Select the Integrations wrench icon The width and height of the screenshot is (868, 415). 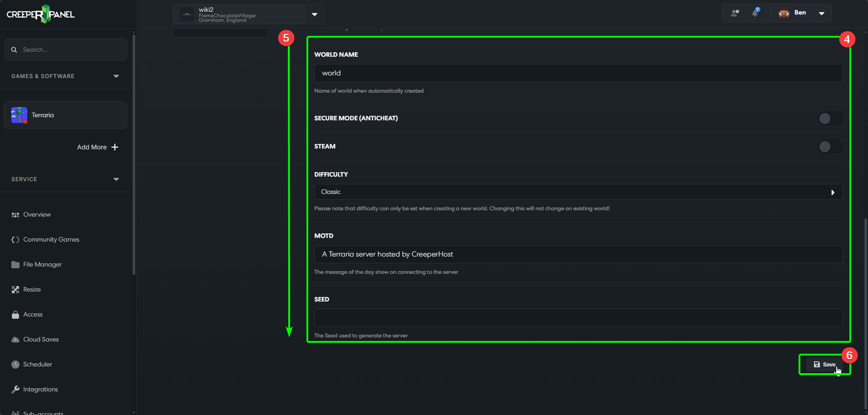[x=15, y=389]
